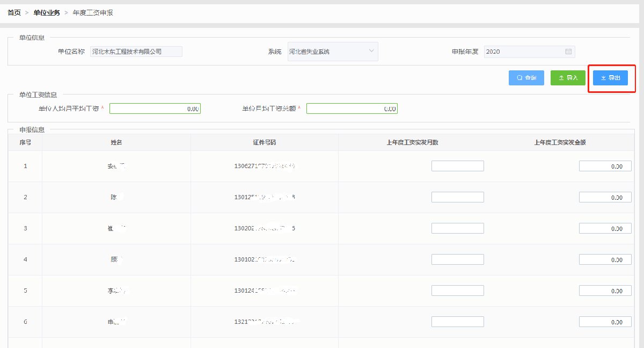644x348 pixels.
Task: Click the blue 导出 export button
Action: (x=610, y=78)
